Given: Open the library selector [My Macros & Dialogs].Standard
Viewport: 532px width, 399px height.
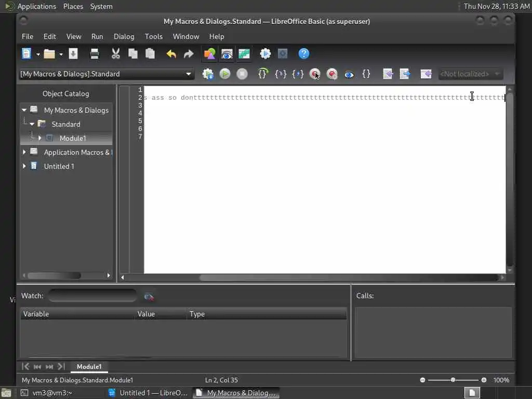Looking at the screenshot, I should coord(107,74).
